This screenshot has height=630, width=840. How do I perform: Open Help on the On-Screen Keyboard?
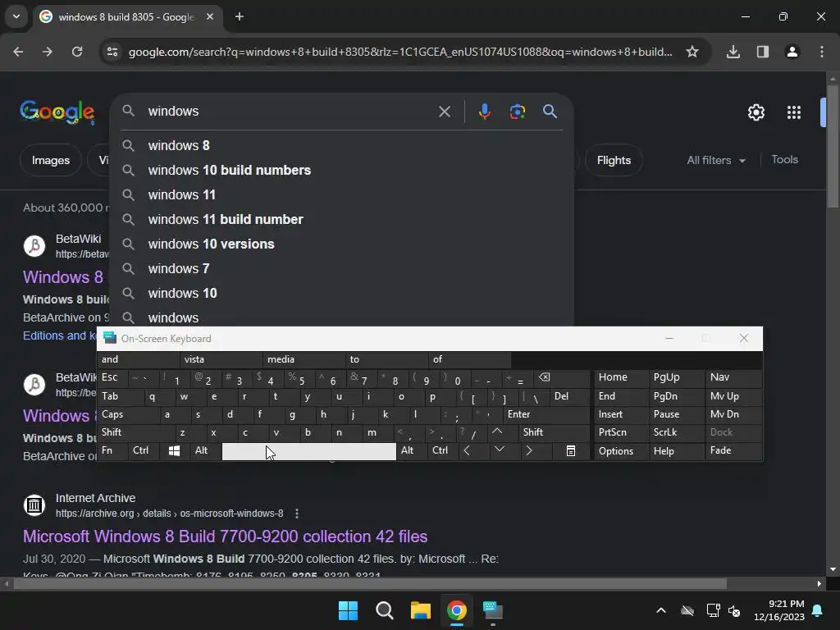click(676, 451)
